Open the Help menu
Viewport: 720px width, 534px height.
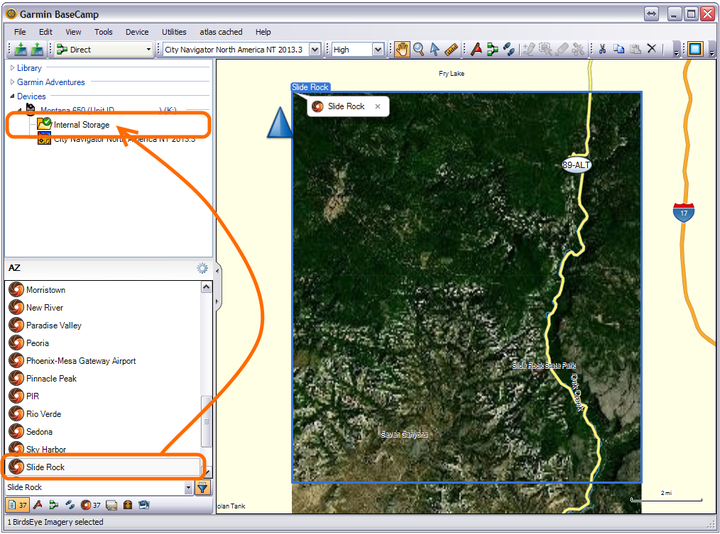(263, 32)
